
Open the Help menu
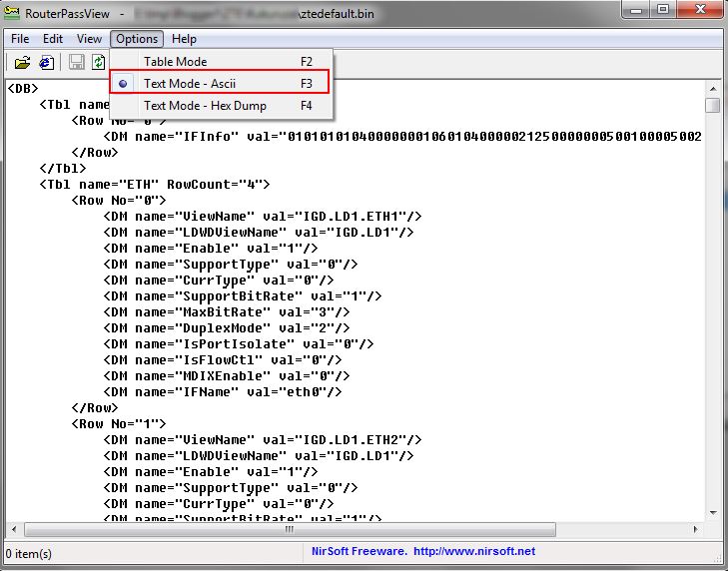tap(184, 39)
